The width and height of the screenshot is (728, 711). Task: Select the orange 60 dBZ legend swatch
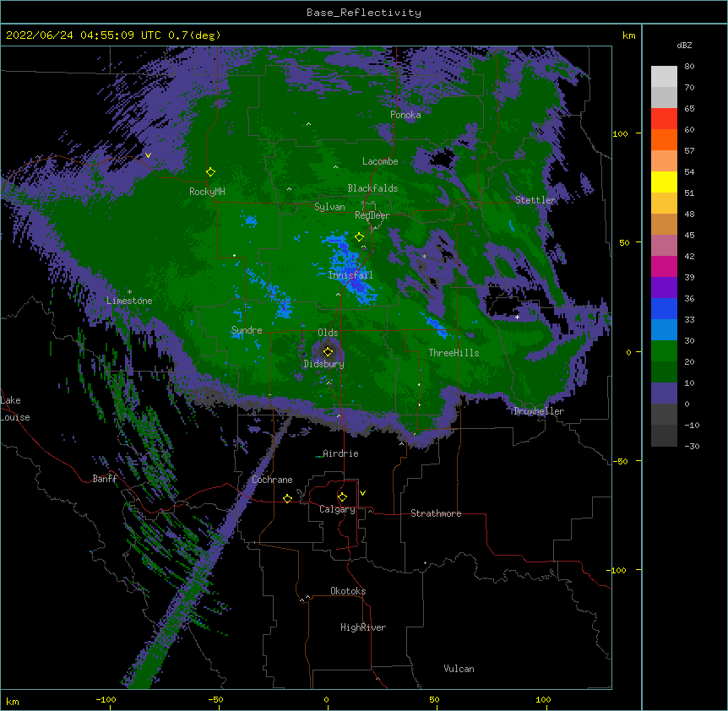click(x=664, y=139)
